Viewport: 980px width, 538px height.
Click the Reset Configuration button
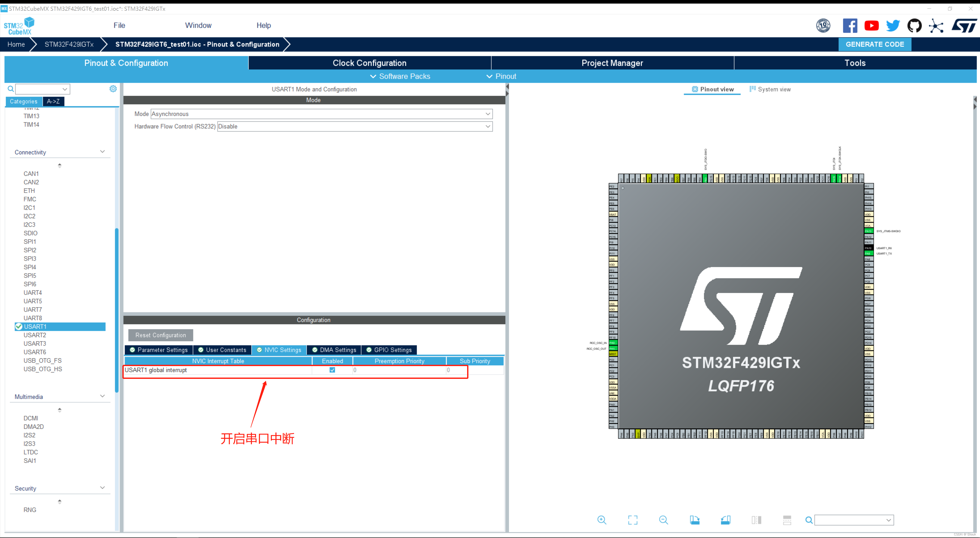coord(160,335)
